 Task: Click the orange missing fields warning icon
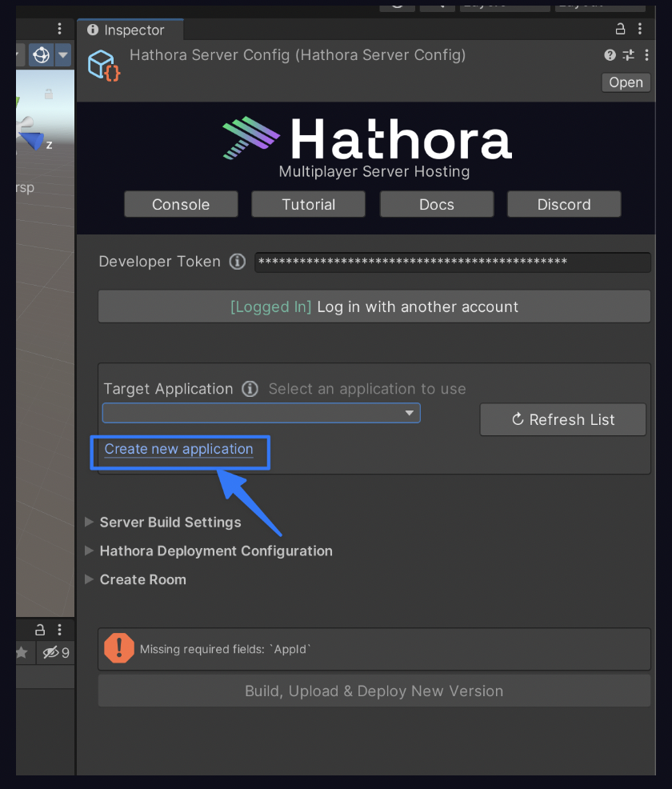[118, 648]
